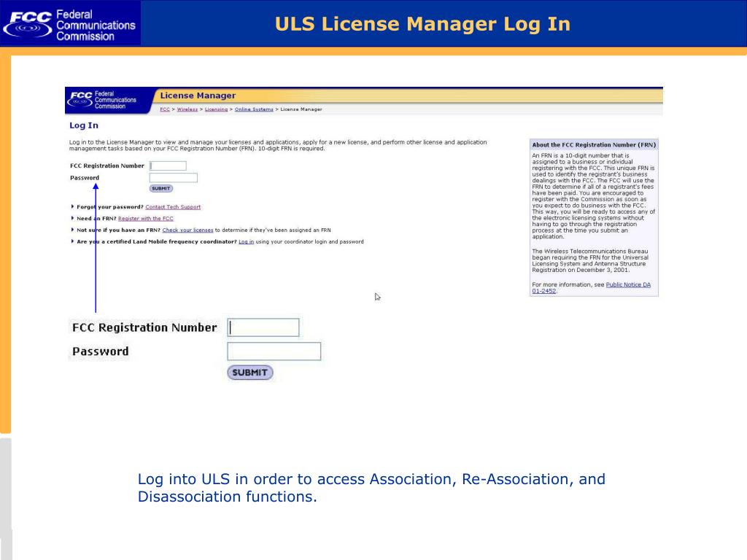Go to FCC breadcrumb link
Screen dimensions: 747x560
point(165,109)
